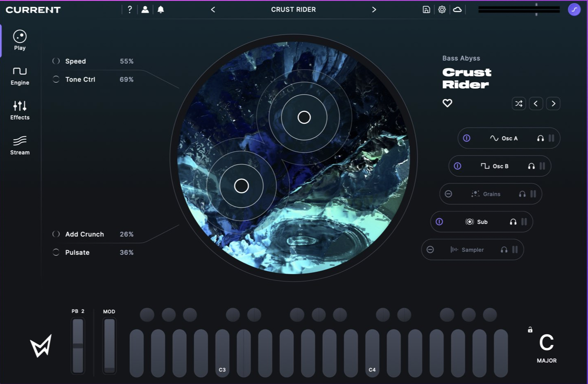Select the Play view in sidebar
The height and width of the screenshot is (384, 588).
point(19,40)
